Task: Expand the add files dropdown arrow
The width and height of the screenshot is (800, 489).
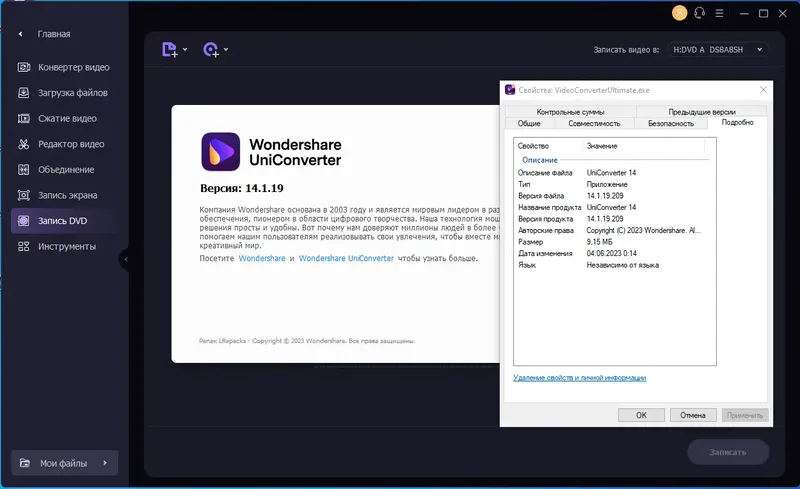Action: pyautogui.click(x=185, y=50)
